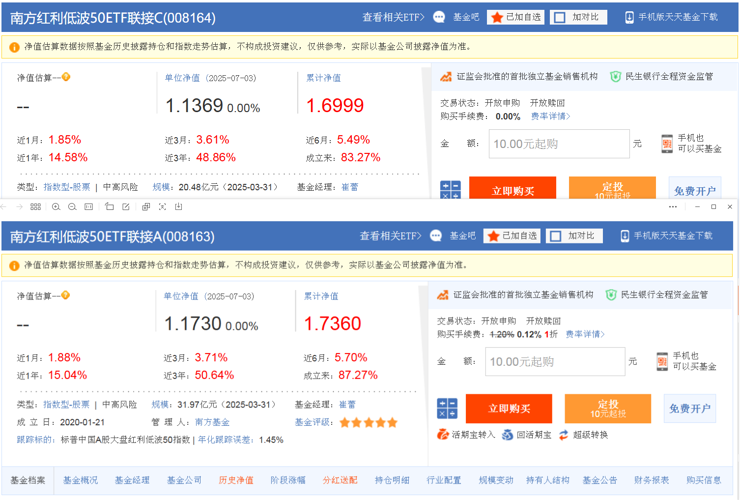
Task: Expand 查看相关ETF on 008164 header
Action: (394, 17)
